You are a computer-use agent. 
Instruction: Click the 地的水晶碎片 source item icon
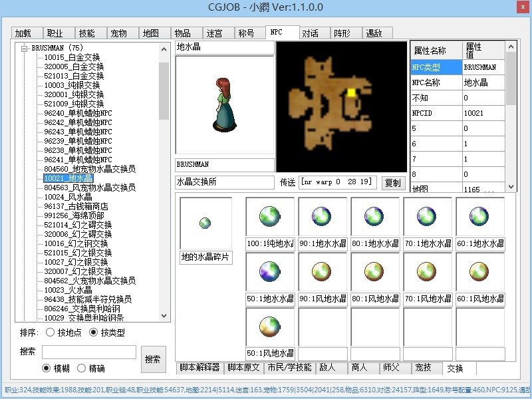[x=205, y=223]
